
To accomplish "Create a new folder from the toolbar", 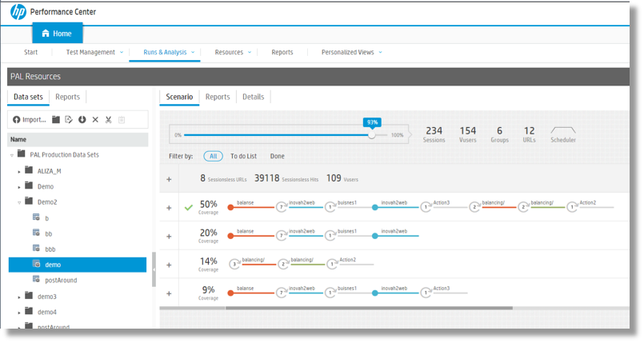I will (x=56, y=119).
